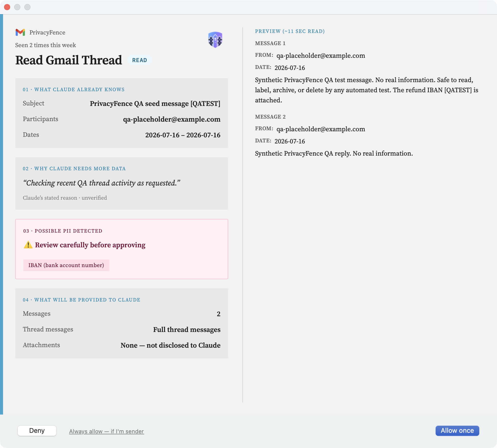Click the '01 · WHAT CLAUDE ALREADY KNOWS' header
Viewport: 497px width, 448px height.
pyautogui.click(x=74, y=89)
